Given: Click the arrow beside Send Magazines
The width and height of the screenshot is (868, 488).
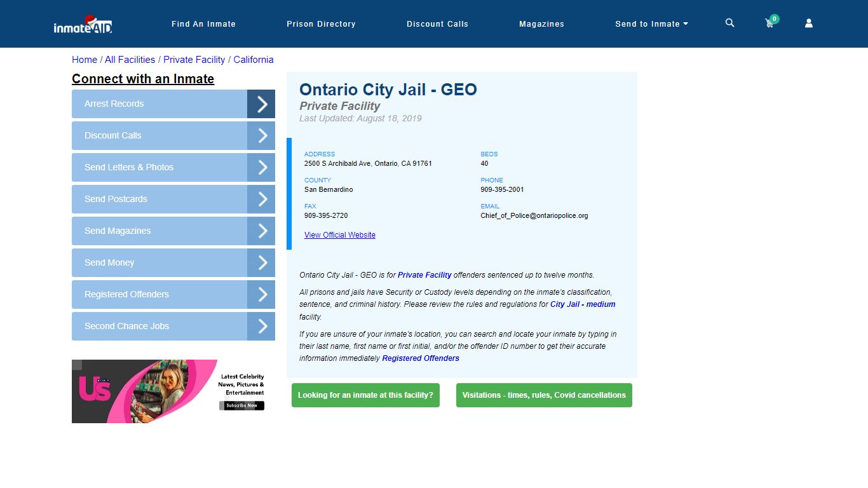Looking at the screenshot, I should (261, 231).
